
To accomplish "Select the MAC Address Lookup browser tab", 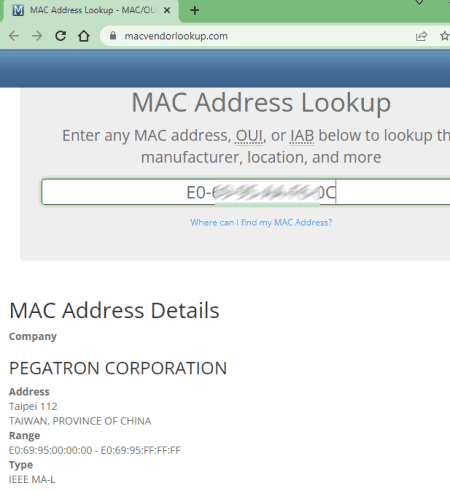I will pyautogui.click(x=92, y=11).
